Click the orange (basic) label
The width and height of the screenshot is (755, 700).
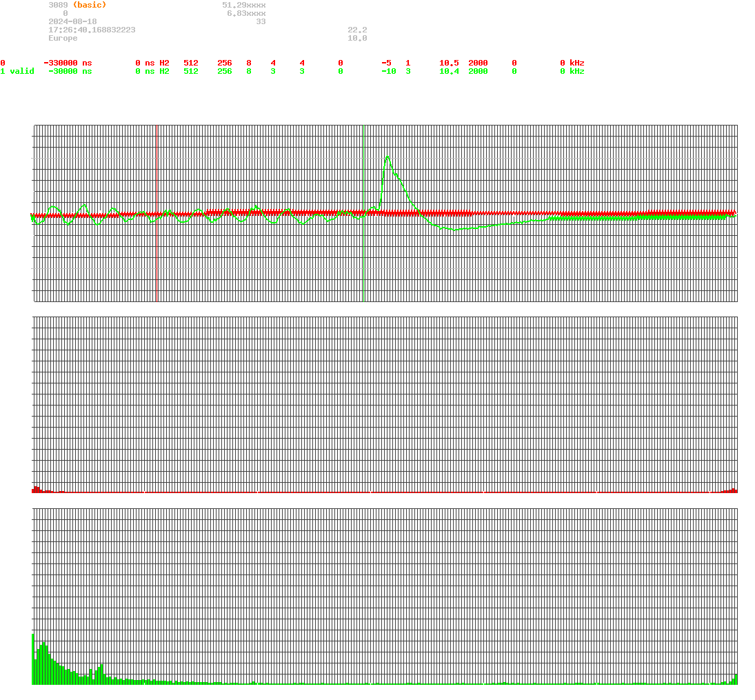click(90, 5)
